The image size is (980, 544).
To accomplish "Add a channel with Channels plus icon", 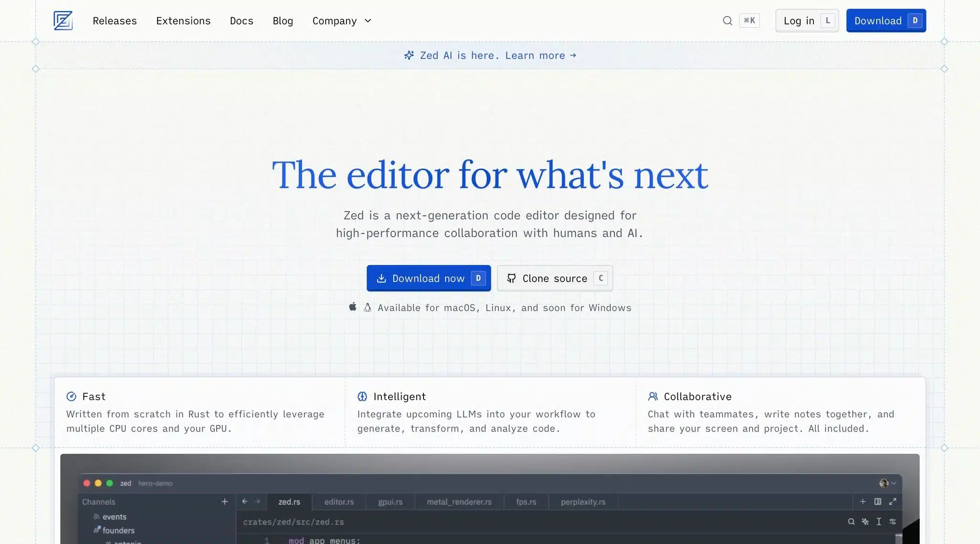I will tap(224, 501).
